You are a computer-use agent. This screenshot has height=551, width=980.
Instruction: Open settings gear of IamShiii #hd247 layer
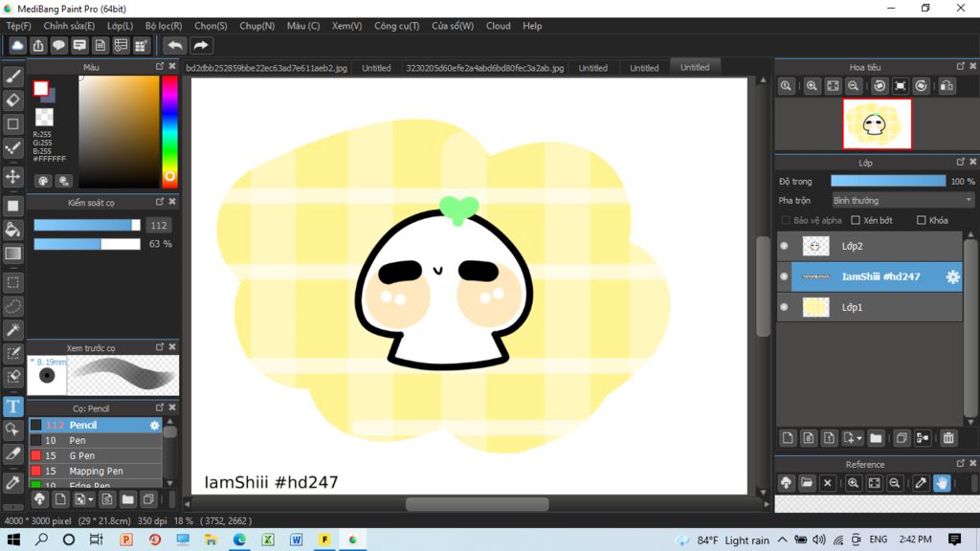point(952,276)
